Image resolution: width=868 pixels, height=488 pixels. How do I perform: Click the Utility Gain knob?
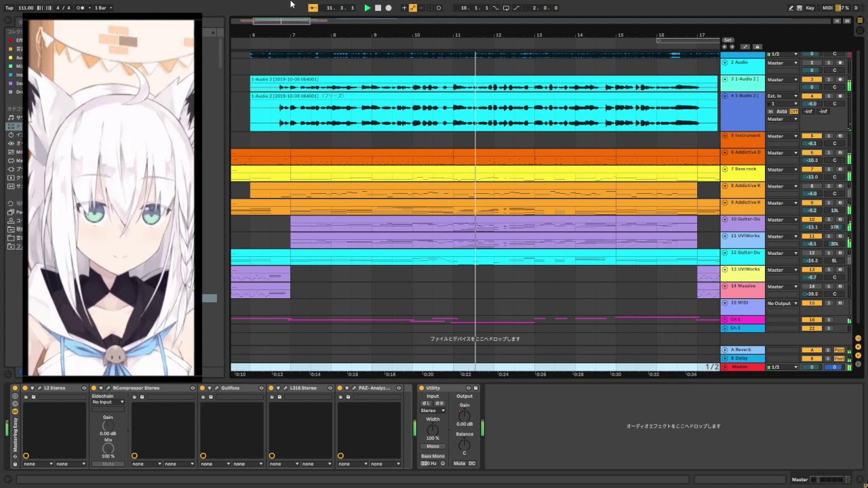(465, 415)
